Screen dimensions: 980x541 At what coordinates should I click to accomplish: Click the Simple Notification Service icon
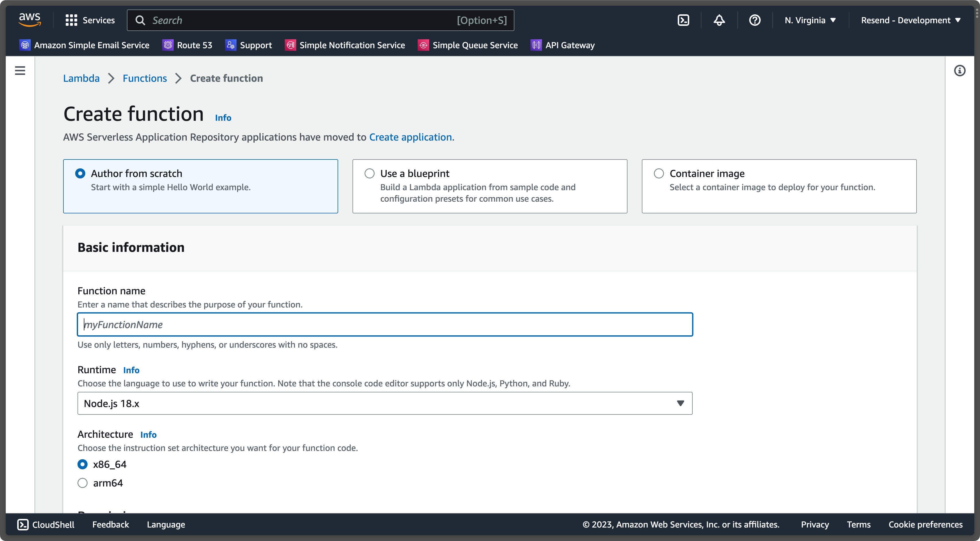coord(290,45)
